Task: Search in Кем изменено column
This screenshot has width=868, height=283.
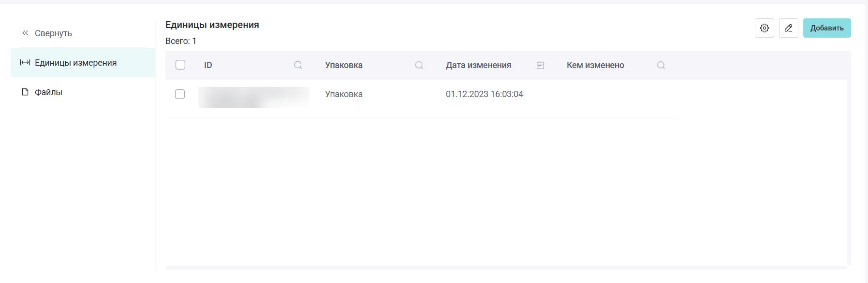Action: click(661, 65)
